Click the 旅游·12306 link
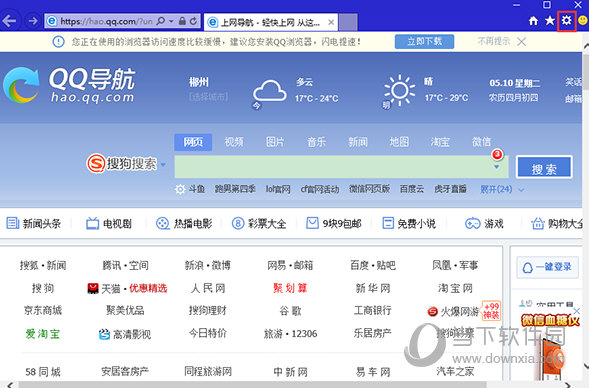The width and height of the screenshot is (589, 388). pos(290,334)
